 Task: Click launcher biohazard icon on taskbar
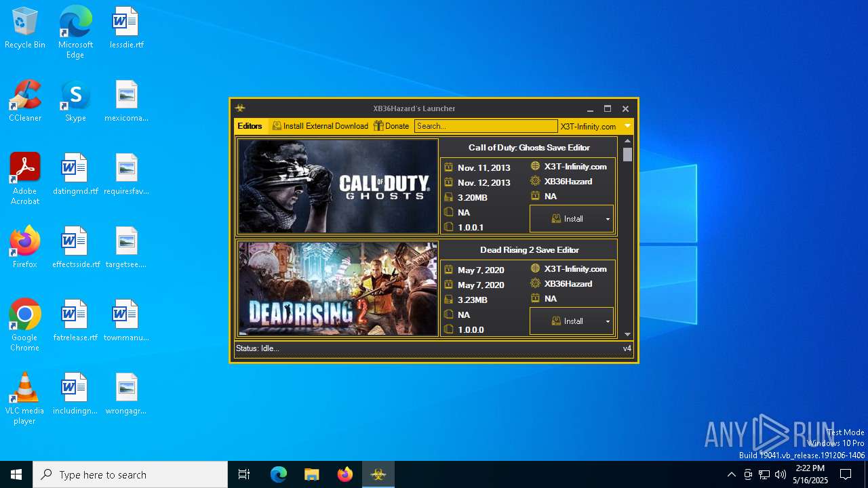(x=378, y=474)
